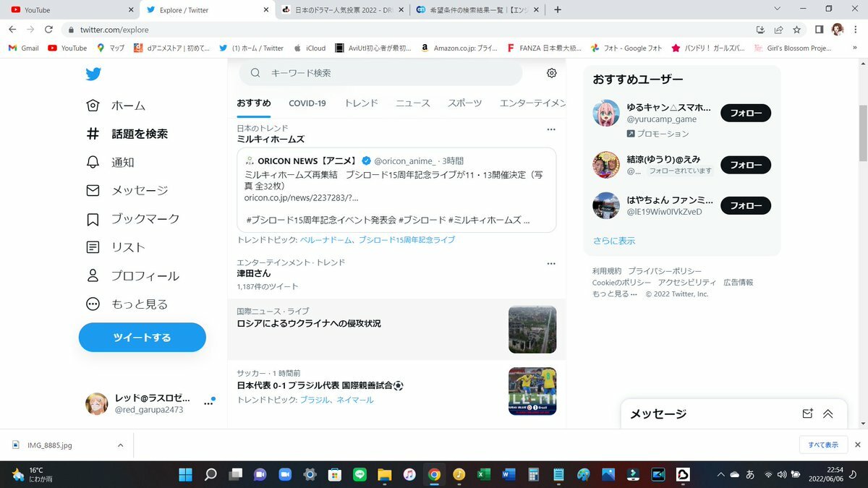This screenshot has width=868, height=488.
Task: Open the Chrome profile avatar
Action: point(838,30)
